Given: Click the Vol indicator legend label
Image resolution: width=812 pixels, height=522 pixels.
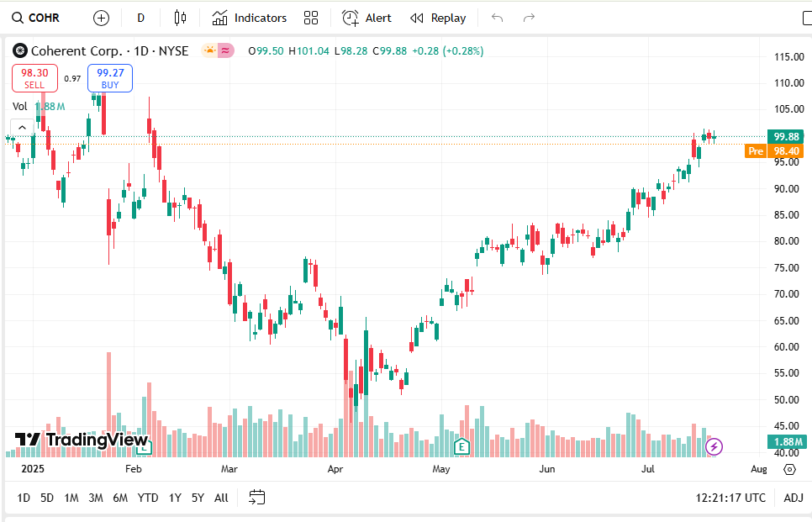Looking at the screenshot, I should [19, 106].
